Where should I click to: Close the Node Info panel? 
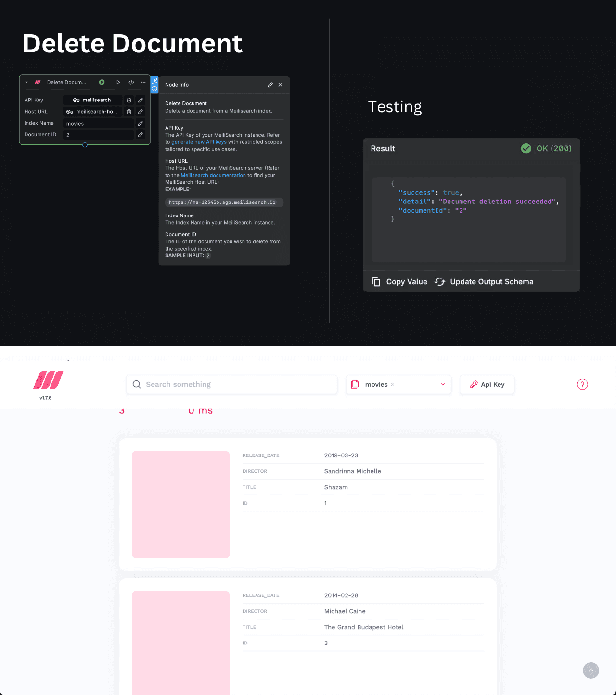point(281,85)
